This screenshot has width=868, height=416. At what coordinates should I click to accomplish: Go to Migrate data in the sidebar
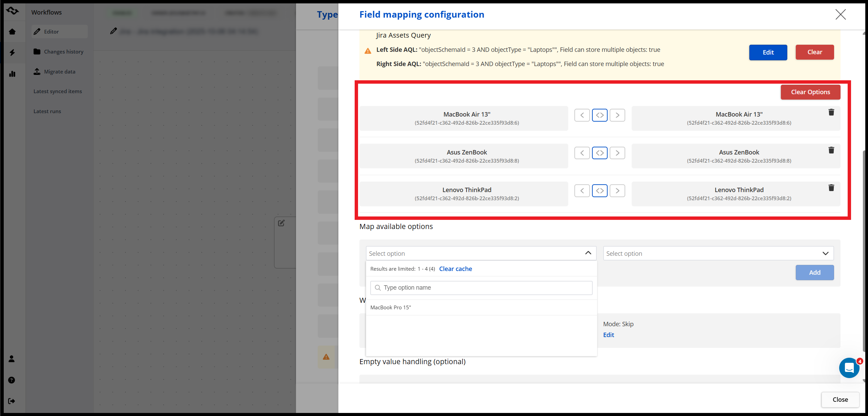click(x=59, y=72)
